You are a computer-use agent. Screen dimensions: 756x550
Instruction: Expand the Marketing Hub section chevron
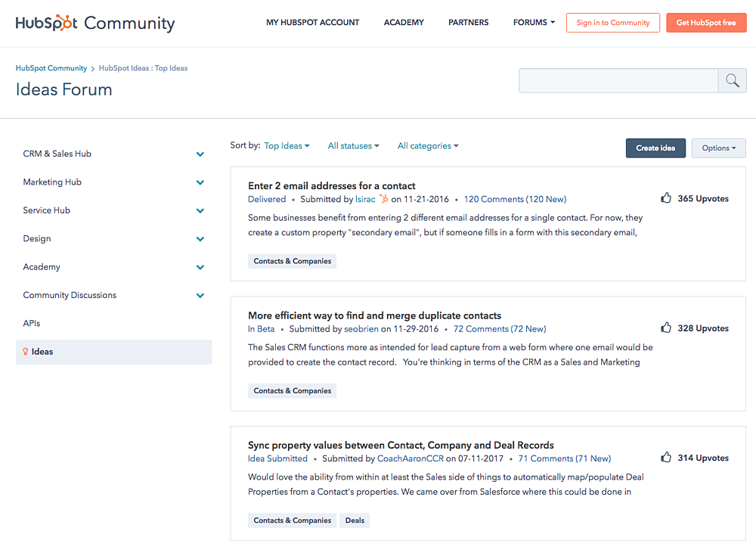click(200, 182)
